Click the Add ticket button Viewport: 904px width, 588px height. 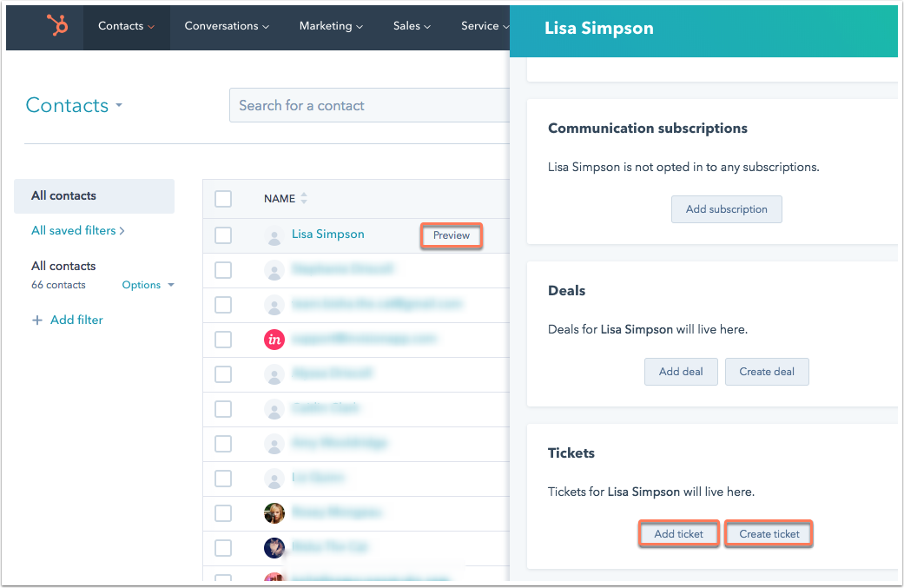pos(678,533)
